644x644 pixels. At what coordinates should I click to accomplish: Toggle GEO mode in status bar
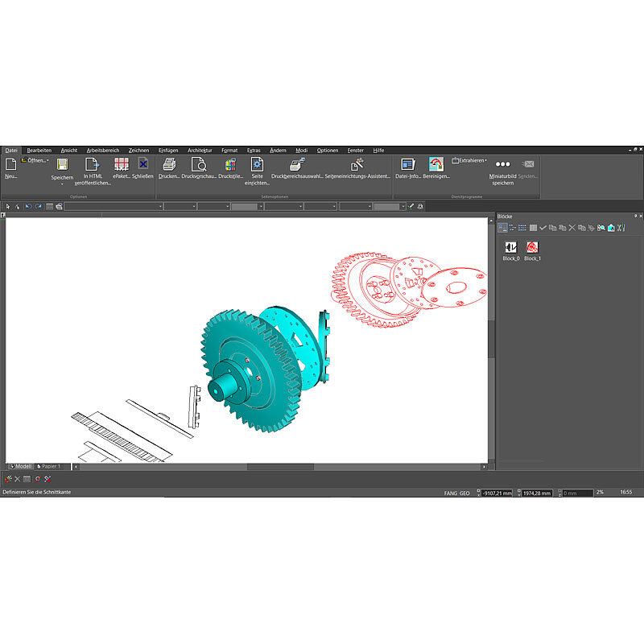(x=464, y=493)
